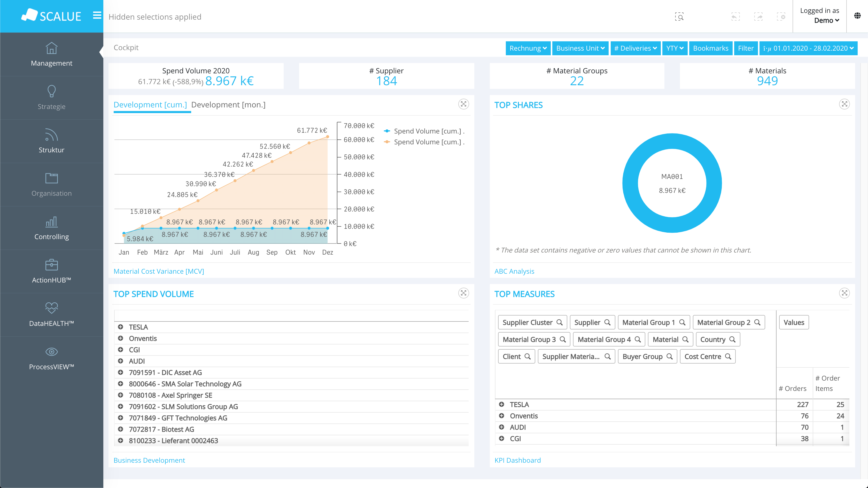Screen dimensions: 868x488
Task: Switch to Development [mon.] tab
Action: [228, 105]
